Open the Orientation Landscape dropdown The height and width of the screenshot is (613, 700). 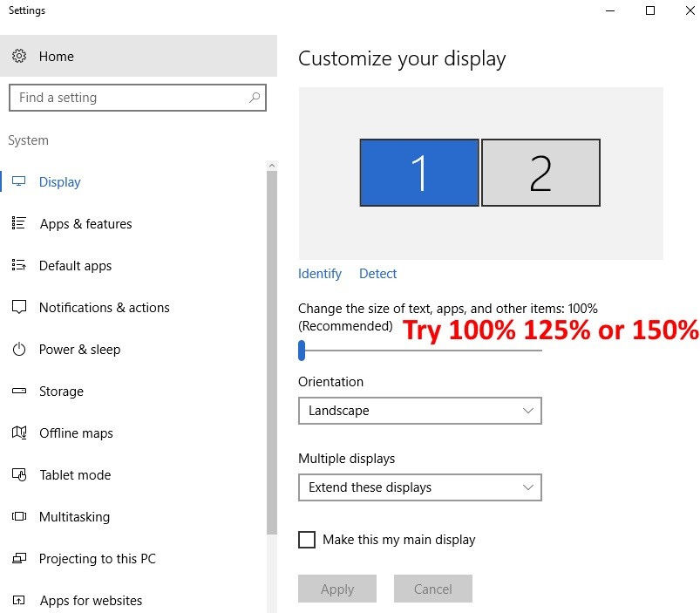419,411
